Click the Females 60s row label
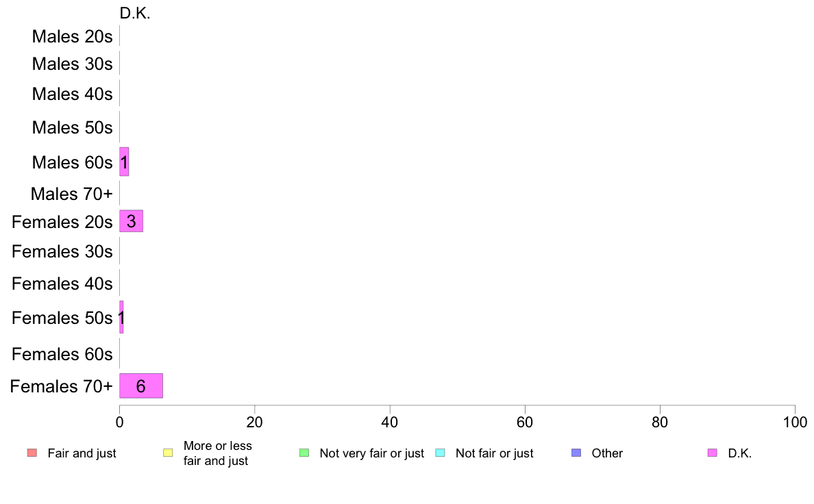Screen dimensions: 814x504 pos(62,354)
